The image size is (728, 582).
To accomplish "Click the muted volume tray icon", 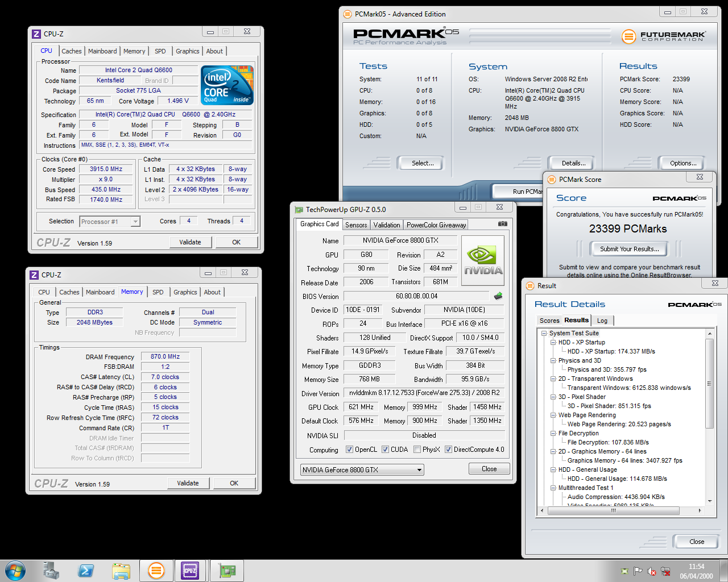I will point(652,571).
